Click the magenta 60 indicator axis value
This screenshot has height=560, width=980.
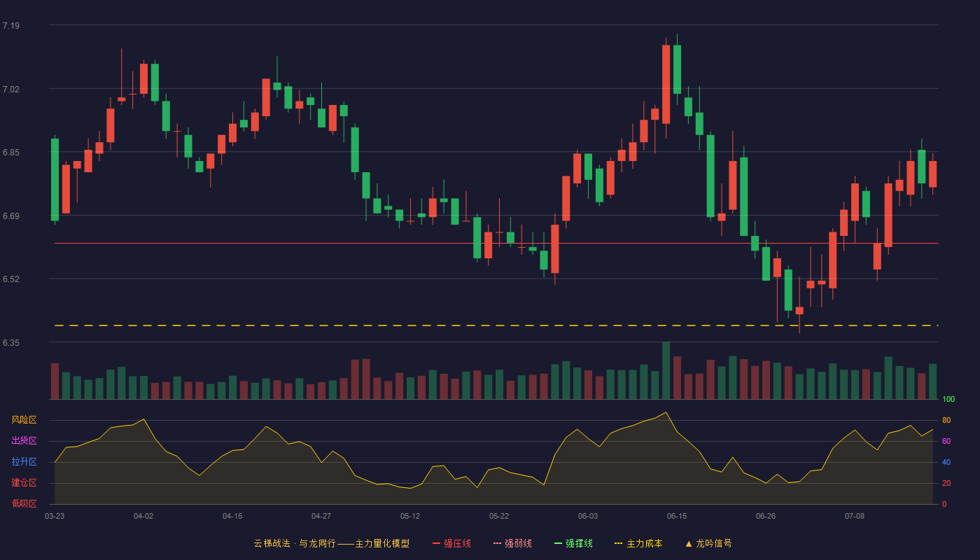[x=946, y=441]
